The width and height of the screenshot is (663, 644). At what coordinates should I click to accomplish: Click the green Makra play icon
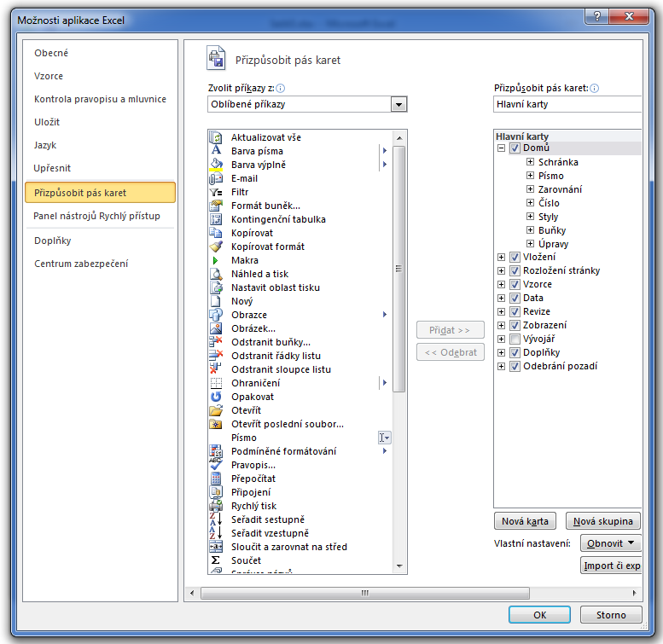(x=216, y=260)
